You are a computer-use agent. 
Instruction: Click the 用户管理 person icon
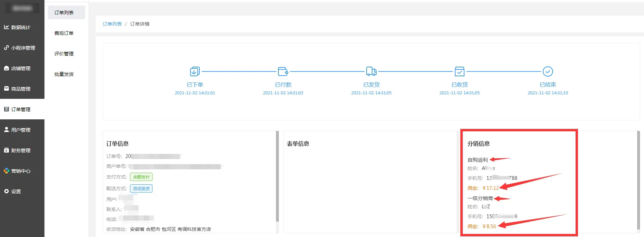[x=6, y=130]
